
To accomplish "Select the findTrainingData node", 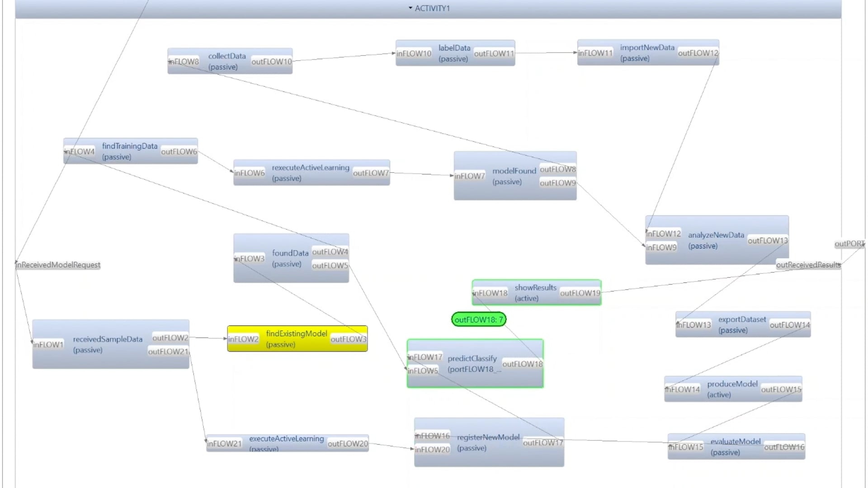I will [130, 146].
